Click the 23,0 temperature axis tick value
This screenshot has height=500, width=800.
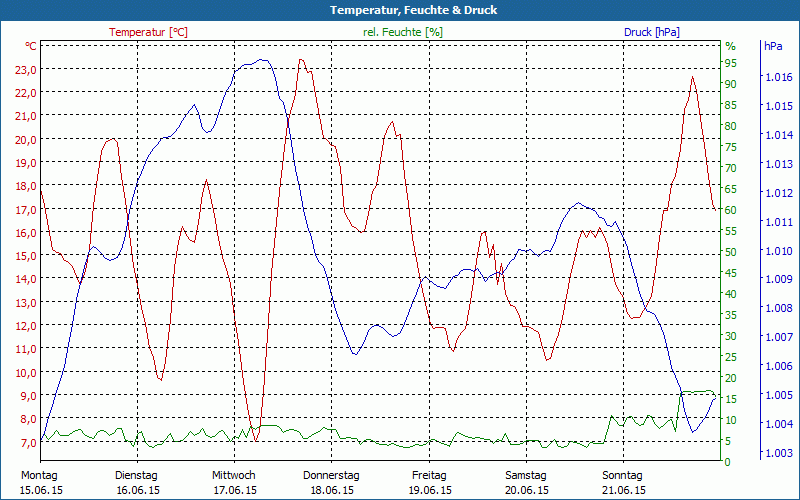pos(26,69)
